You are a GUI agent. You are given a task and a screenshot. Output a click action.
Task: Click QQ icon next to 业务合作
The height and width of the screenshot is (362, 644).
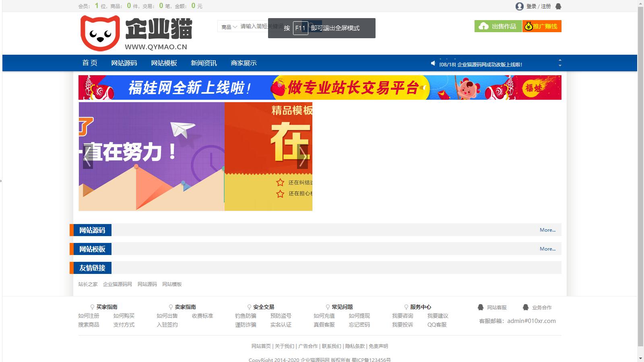pos(525,307)
